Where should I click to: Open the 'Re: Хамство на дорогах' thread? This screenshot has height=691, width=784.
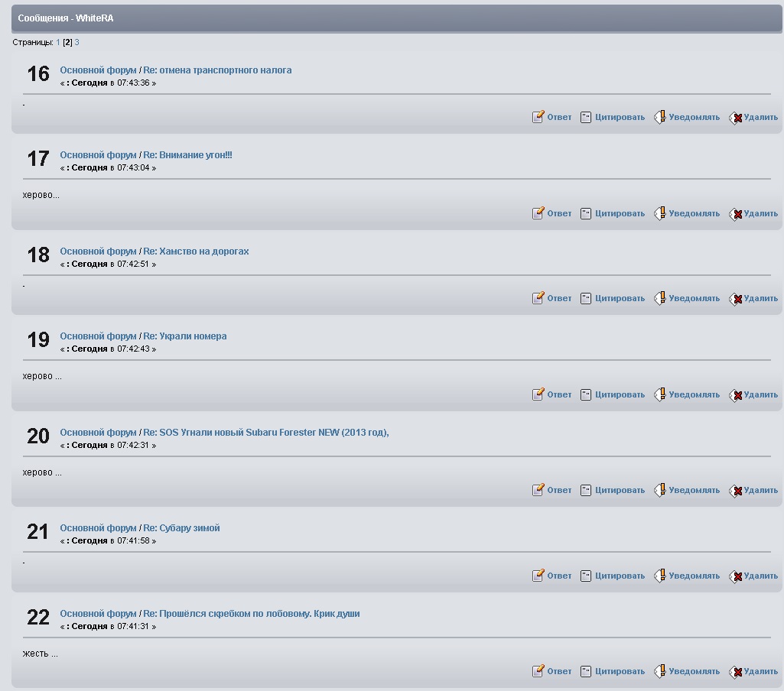click(x=196, y=251)
